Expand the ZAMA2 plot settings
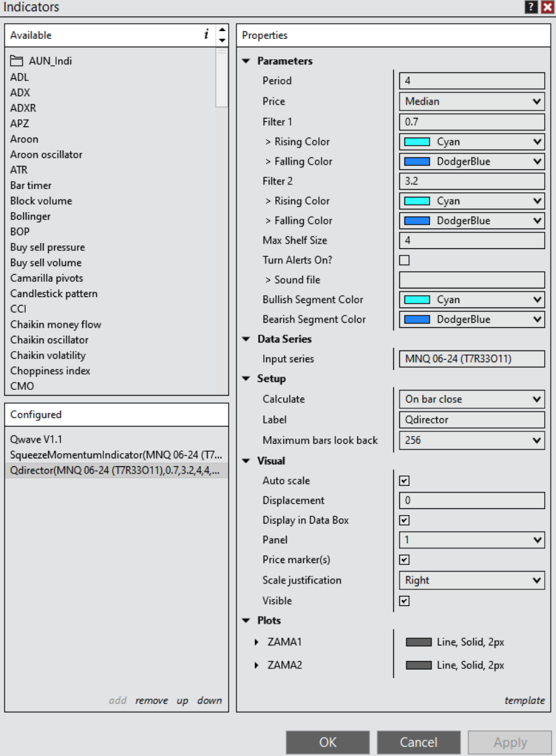 click(257, 665)
